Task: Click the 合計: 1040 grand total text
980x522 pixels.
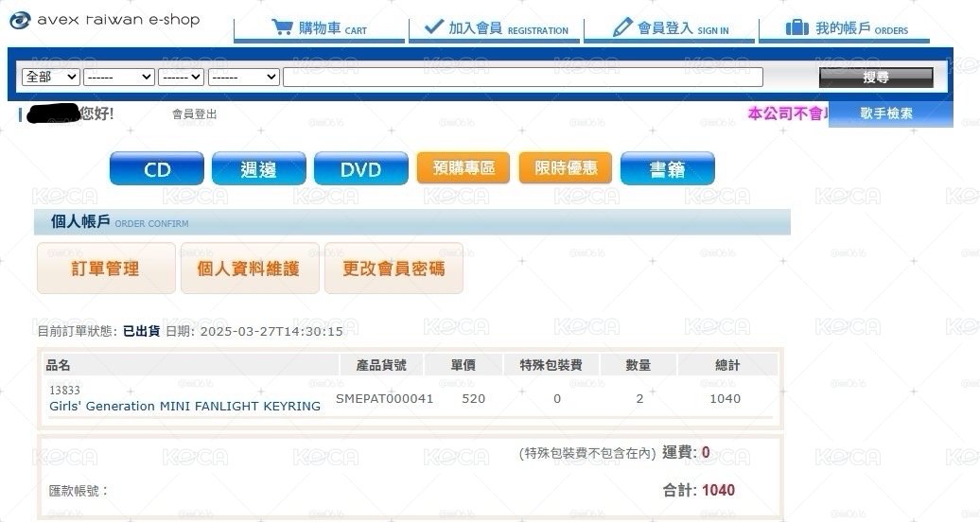Action: pos(699,490)
